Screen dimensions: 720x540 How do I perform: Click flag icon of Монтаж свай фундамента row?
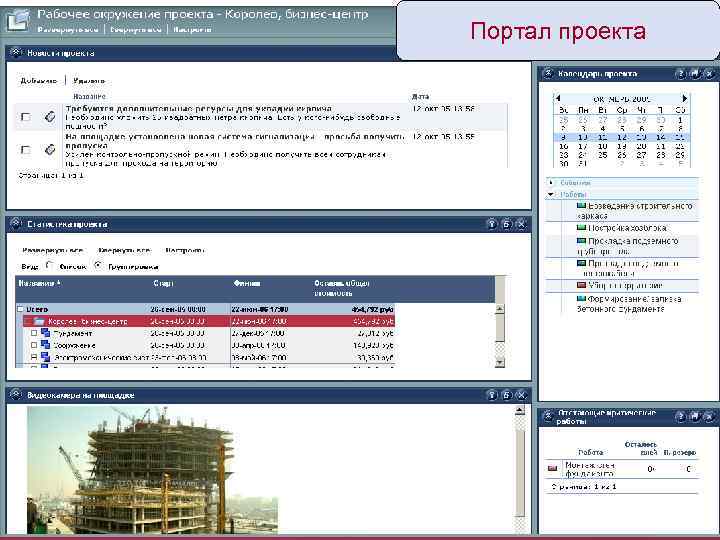click(x=552, y=468)
